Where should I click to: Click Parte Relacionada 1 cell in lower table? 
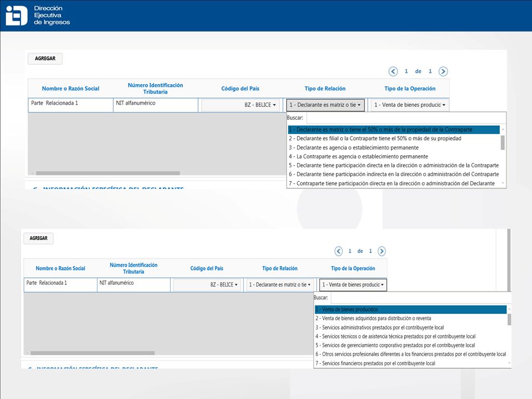[60, 285]
